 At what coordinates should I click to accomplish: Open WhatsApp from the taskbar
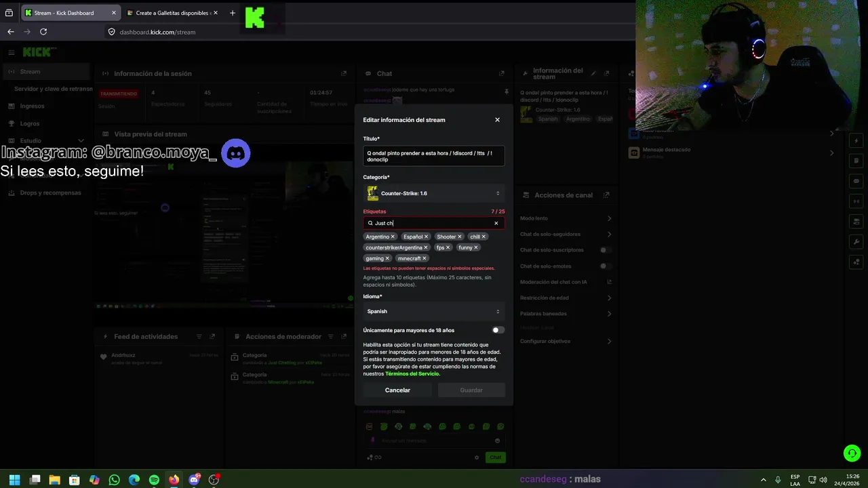[114, 480]
